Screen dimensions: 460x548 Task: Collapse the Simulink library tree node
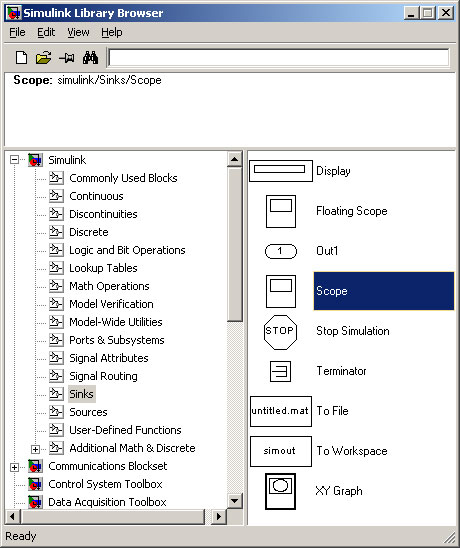14,160
